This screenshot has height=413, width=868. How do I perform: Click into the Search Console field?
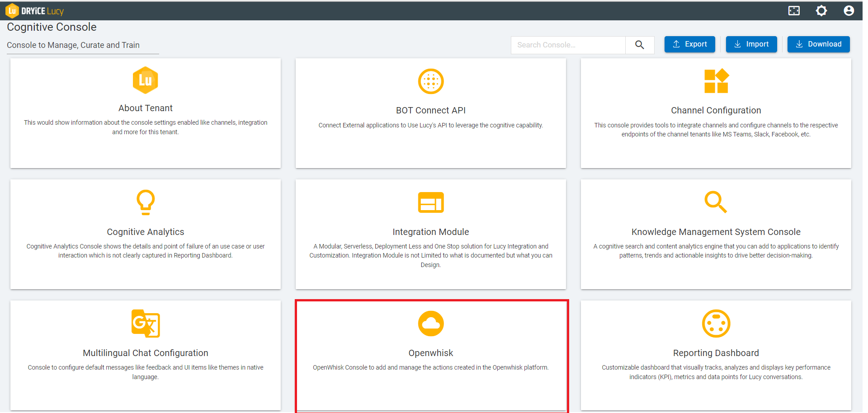567,45
